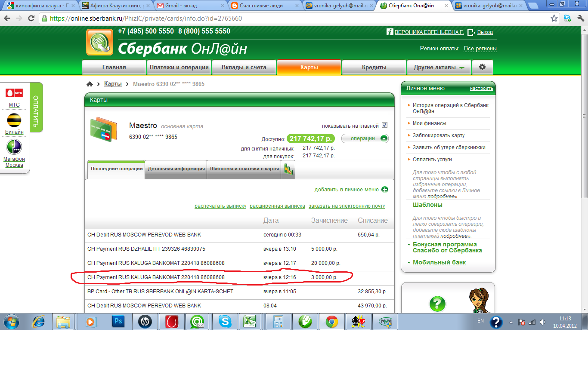Open the 'Вклады и счета' menu tab
Screen dimensions: 588x387
244,67
